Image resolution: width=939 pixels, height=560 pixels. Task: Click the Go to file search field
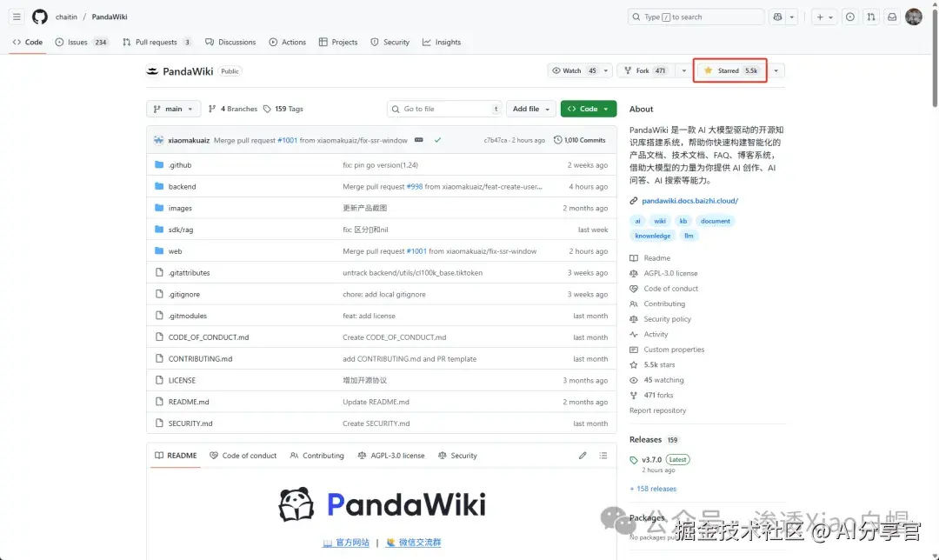[x=444, y=109]
